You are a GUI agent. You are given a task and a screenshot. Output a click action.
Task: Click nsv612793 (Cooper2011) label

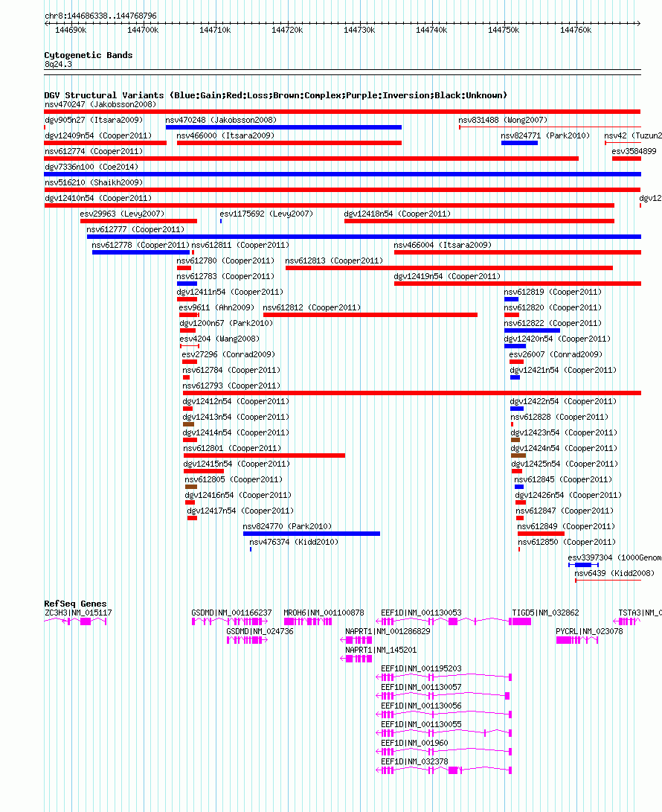click(231, 386)
